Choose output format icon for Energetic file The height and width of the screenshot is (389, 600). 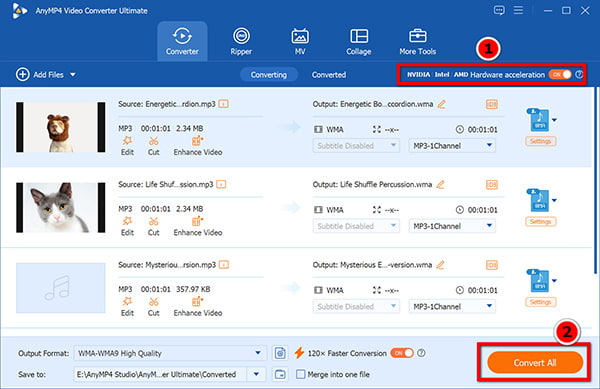pos(541,120)
